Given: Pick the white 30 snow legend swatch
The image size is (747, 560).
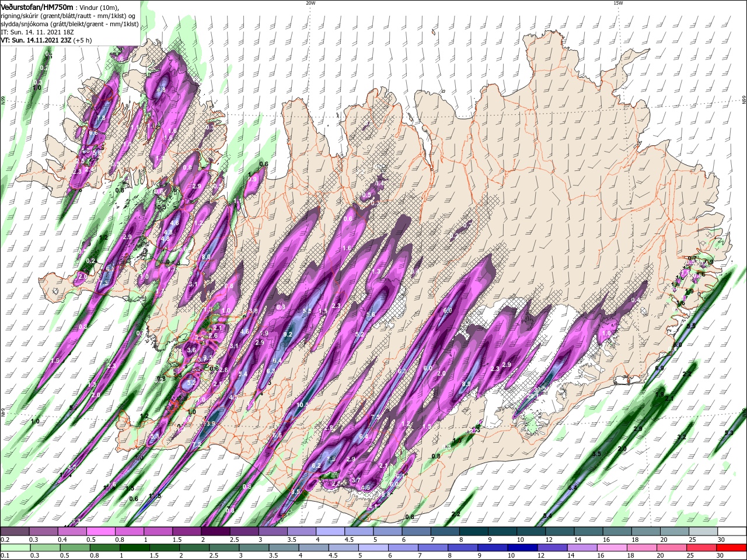Looking at the screenshot, I should point(732,531).
